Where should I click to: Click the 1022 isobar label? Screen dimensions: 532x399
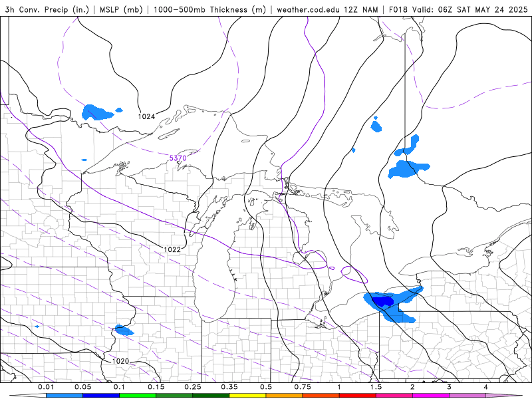[x=172, y=250]
